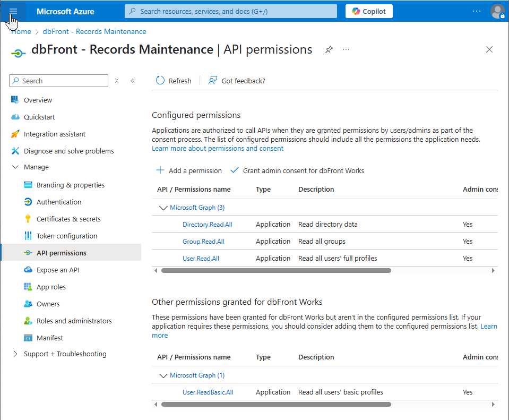The width and height of the screenshot is (509, 420).
Task: Collapse the Microsoft Graph (3) group
Action: (163, 208)
